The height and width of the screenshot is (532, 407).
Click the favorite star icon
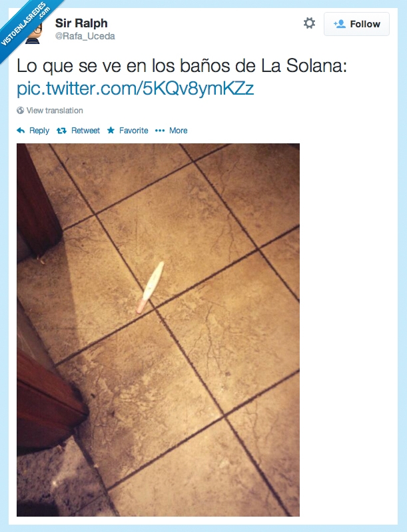pos(111,130)
